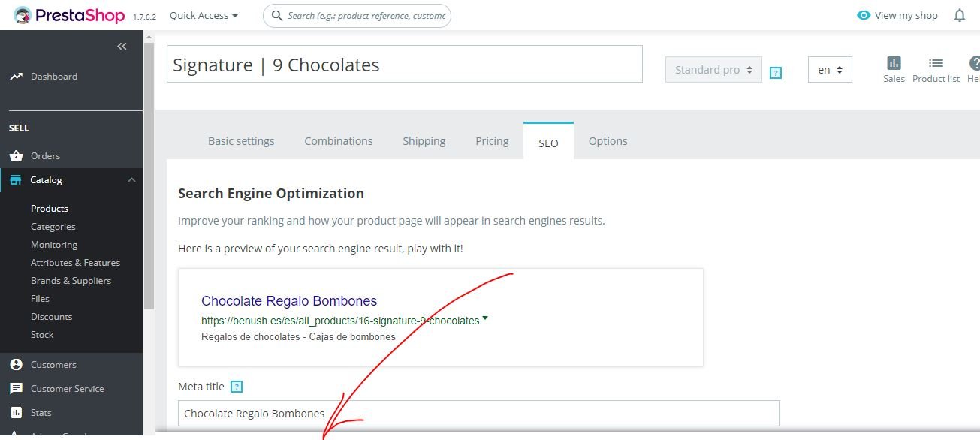Click the notifications bell icon

coord(959,15)
